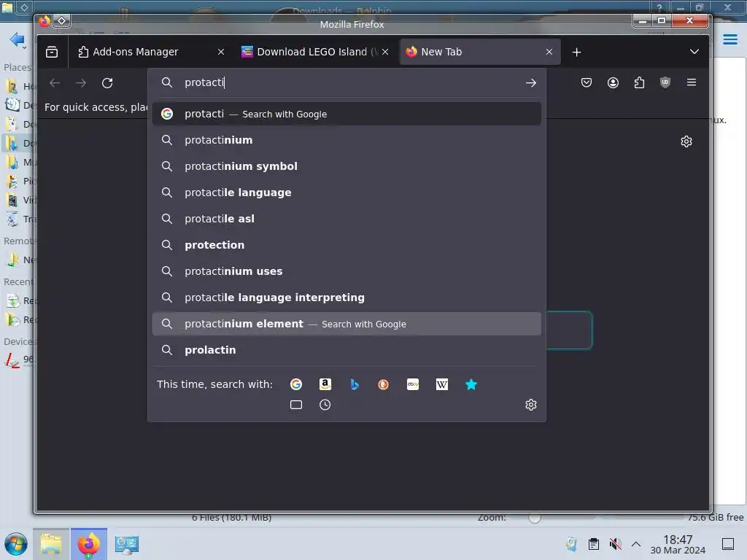Viewport: 747px width, 560px height.
Task: Choose 'protactinium element' suggestion
Action: click(347, 324)
